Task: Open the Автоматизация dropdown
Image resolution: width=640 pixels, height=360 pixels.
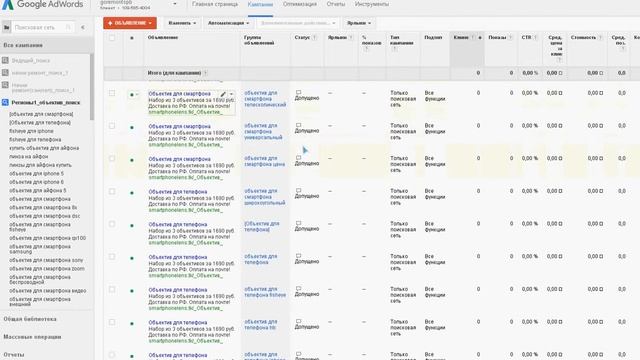Action: 229,23
